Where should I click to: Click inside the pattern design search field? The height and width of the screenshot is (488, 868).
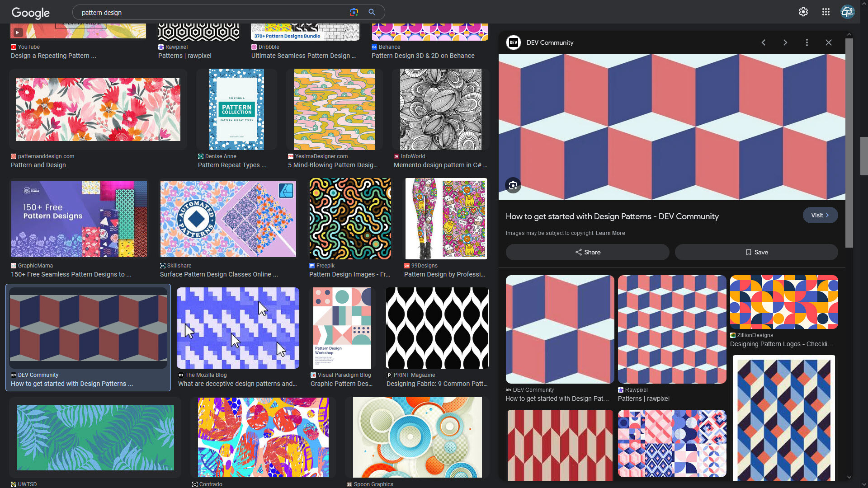(x=181, y=12)
